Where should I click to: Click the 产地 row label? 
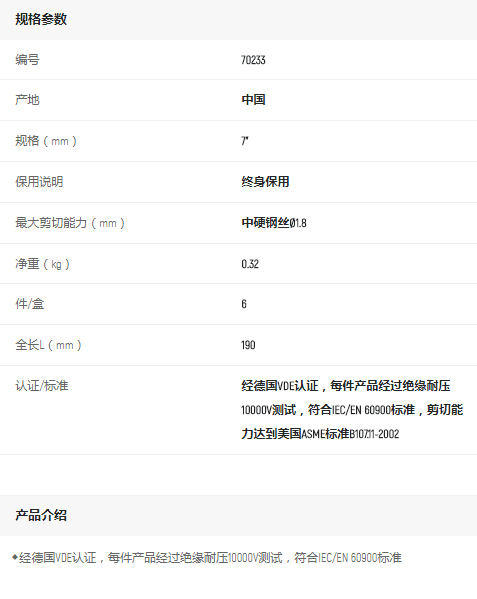click(27, 100)
